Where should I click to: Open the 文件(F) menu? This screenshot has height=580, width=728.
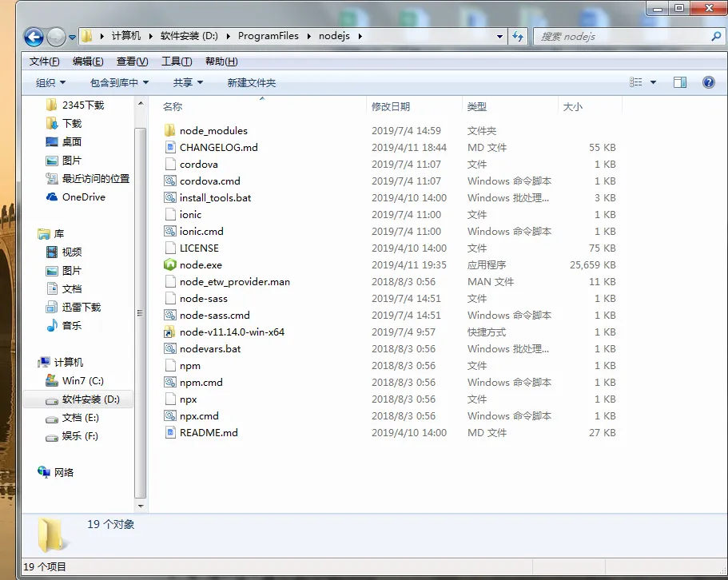point(45,62)
